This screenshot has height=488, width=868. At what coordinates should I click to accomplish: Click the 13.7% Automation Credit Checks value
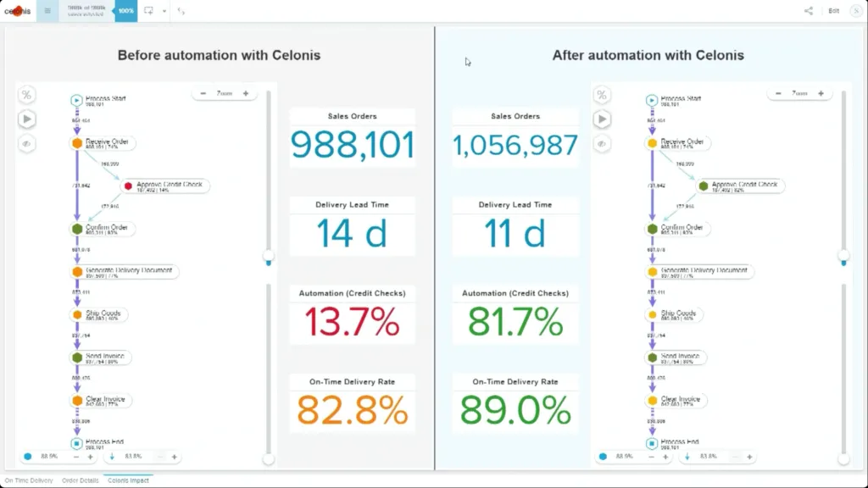(352, 322)
